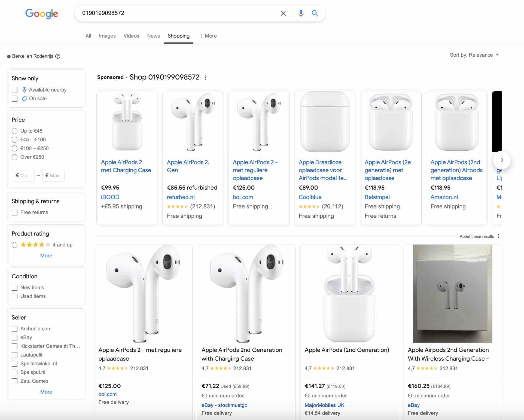This screenshot has height=420, width=524.
Task: Open the Sort by Relevance dropdown
Action: [474, 55]
